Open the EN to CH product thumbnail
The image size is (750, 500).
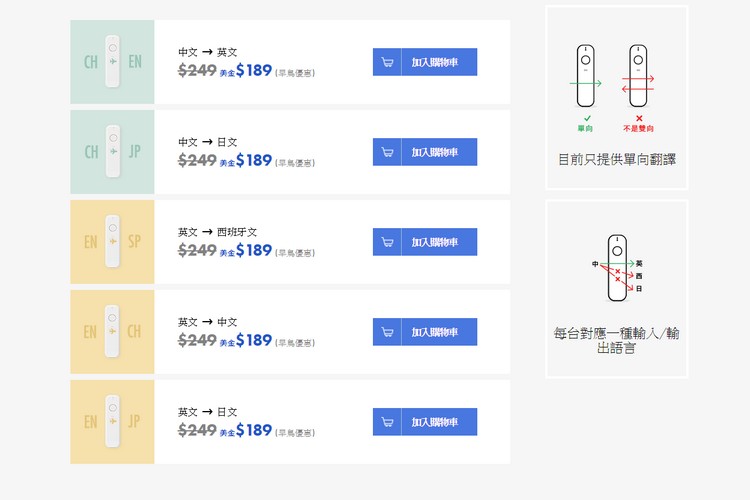pyautogui.click(x=112, y=332)
